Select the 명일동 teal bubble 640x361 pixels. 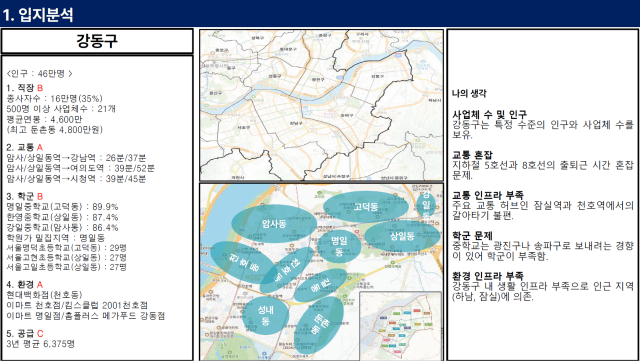pyautogui.click(x=339, y=246)
